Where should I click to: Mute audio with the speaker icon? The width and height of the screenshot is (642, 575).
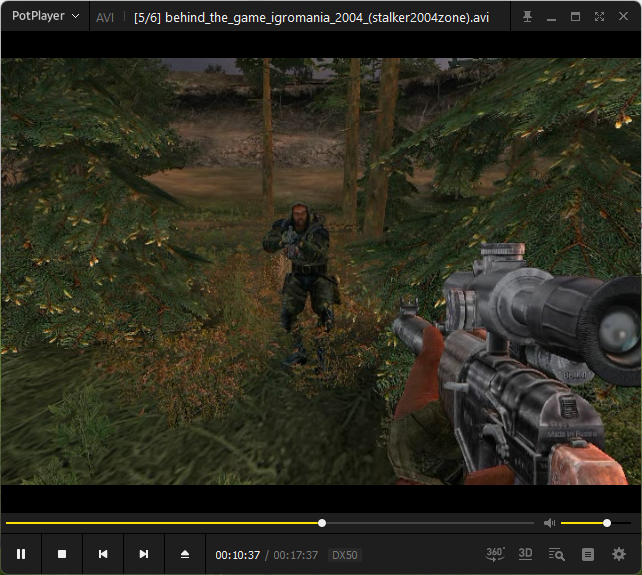tap(549, 523)
